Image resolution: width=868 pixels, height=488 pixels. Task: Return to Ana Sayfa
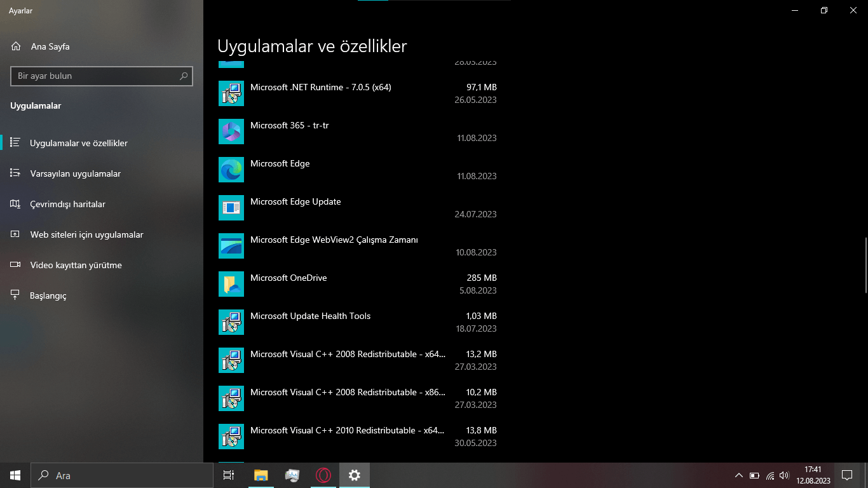coord(102,46)
